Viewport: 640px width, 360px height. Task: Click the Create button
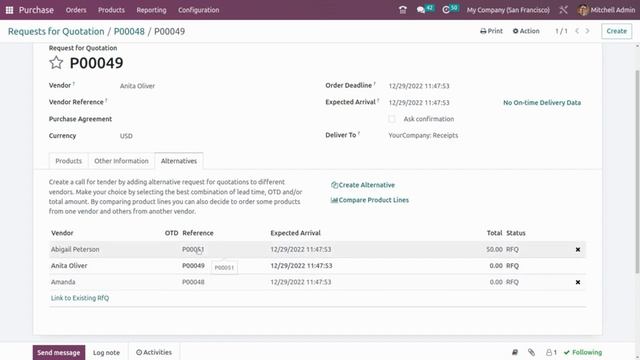pyautogui.click(x=616, y=31)
